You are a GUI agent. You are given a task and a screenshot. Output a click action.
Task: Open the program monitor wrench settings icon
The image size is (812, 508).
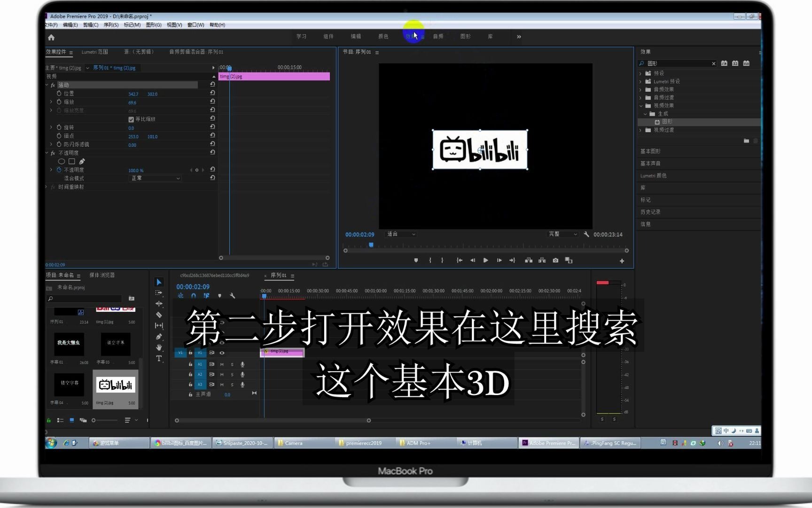[x=586, y=234]
